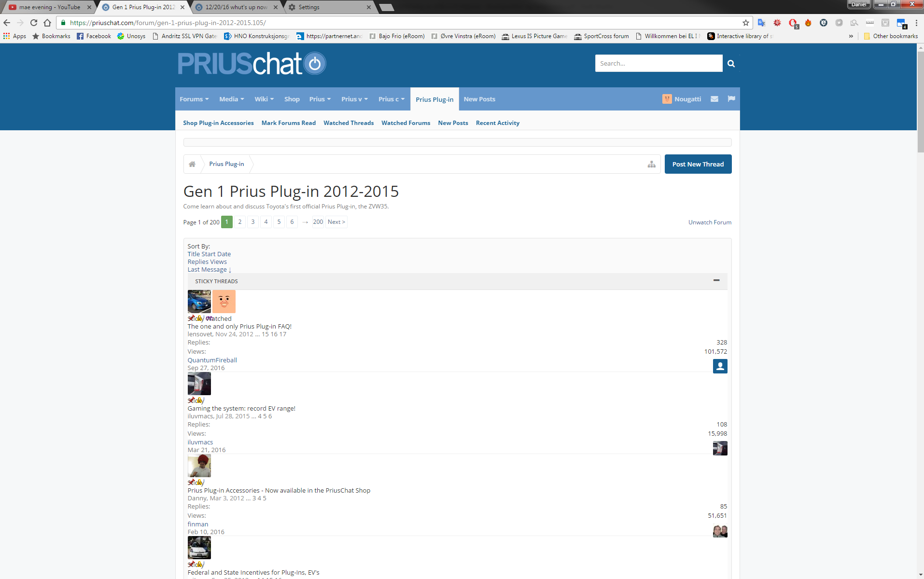Image resolution: width=924 pixels, height=579 pixels.
Task: Click Nougatti username in the navbar
Action: coord(687,99)
